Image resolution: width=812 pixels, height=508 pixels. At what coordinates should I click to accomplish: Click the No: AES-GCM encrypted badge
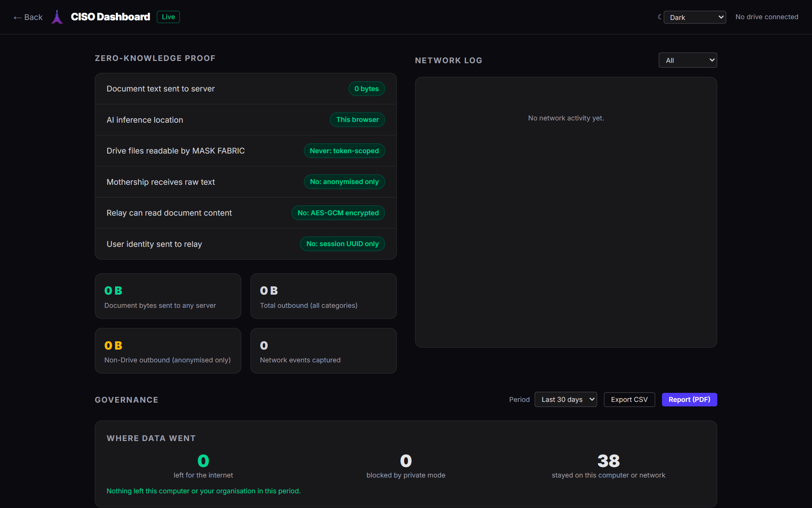pos(338,213)
